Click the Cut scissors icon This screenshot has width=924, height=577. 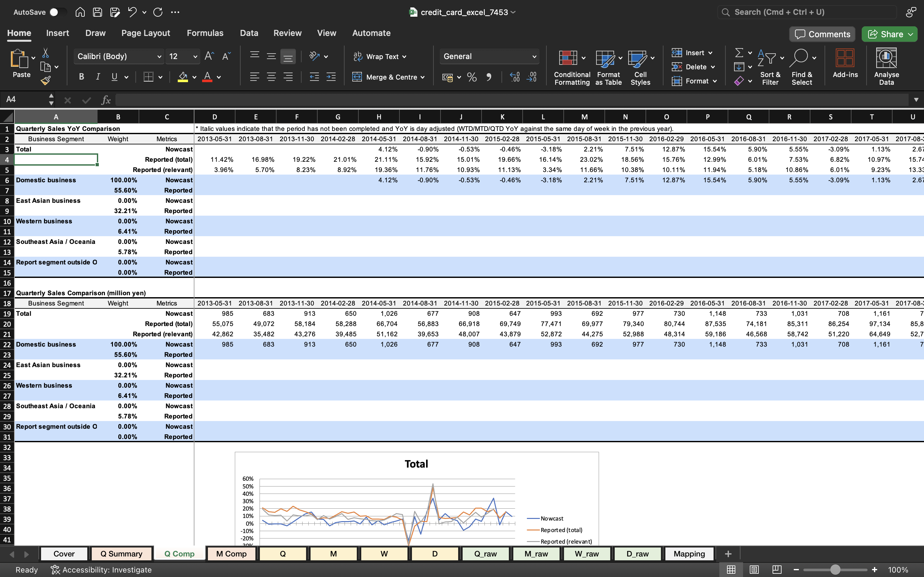(x=46, y=53)
